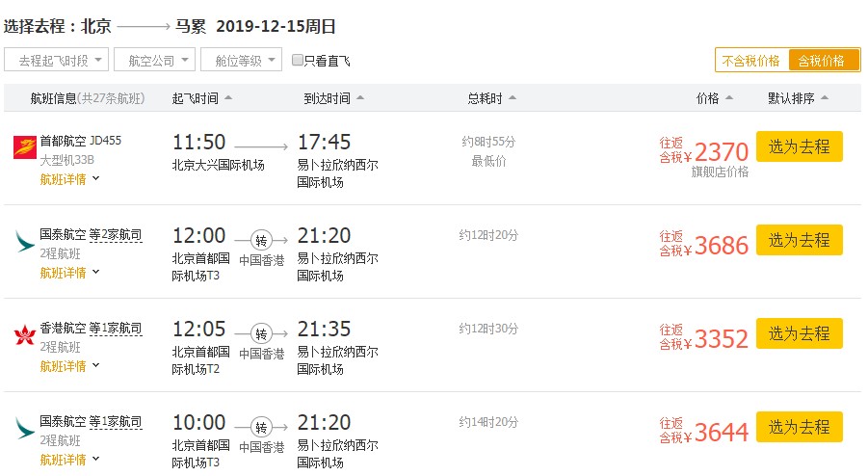Click the 转 transfer icon on the 12:00 flight

coord(261,240)
